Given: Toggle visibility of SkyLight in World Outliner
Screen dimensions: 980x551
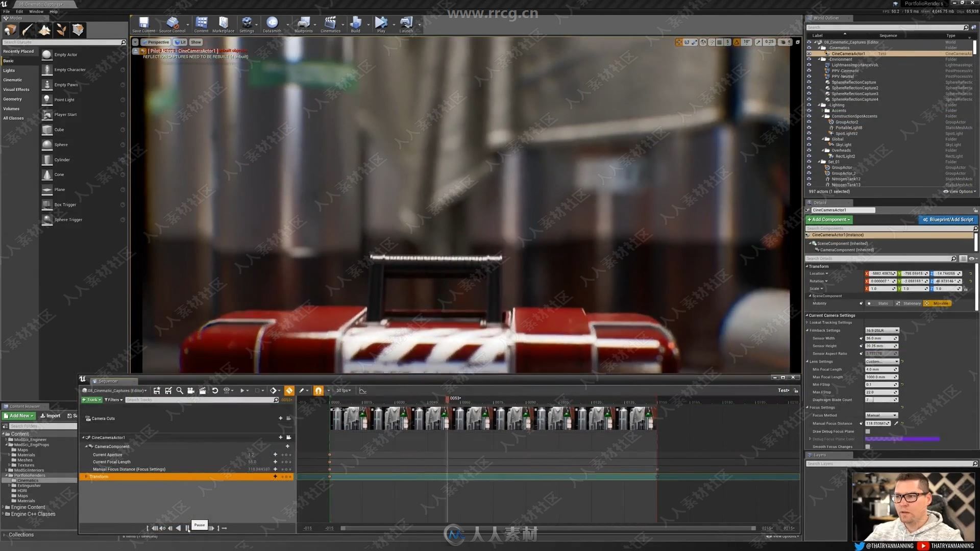Looking at the screenshot, I should (x=809, y=145).
